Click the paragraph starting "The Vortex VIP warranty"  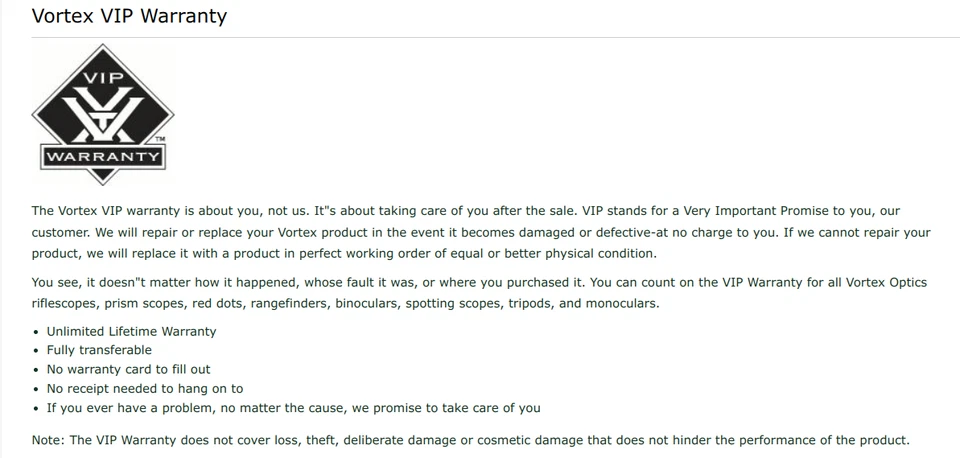click(x=480, y=232)
